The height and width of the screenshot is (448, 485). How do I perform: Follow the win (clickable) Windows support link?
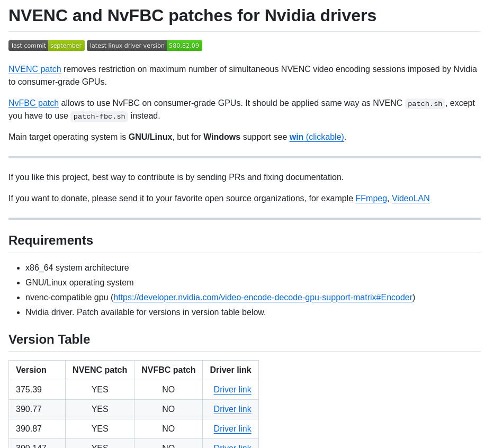(317, 137)
